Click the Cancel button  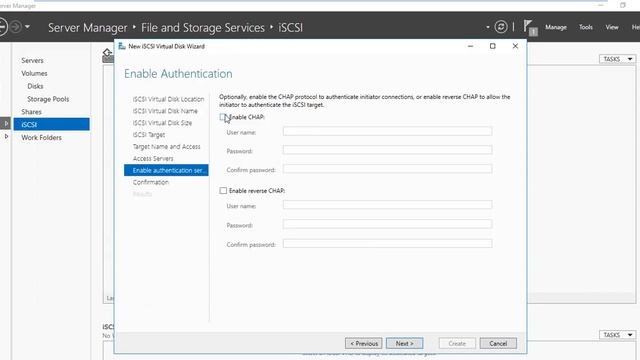[x=498, y=343]
